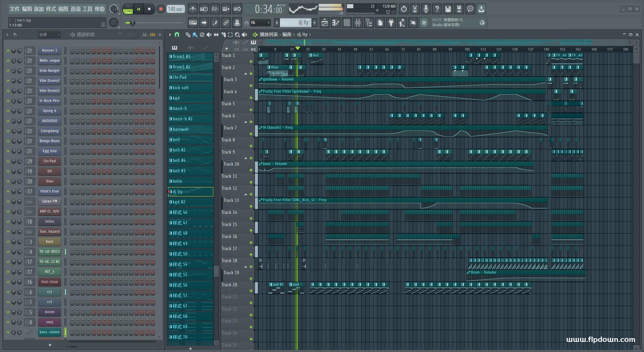Open the 编辑 menu
The image size is (644, 352).
27,9
